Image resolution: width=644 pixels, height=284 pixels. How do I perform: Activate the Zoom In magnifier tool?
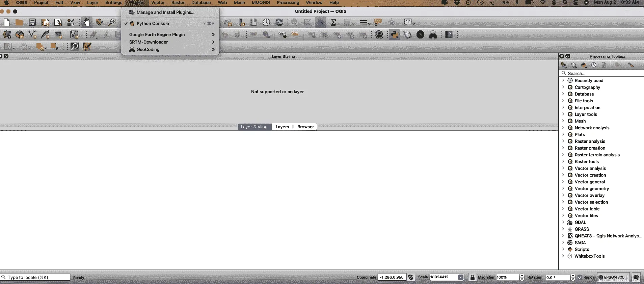click(112, 23)
